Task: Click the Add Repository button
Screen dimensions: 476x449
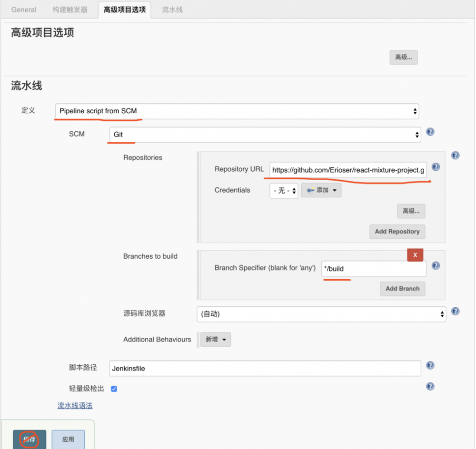Action: tap(397, 232)
